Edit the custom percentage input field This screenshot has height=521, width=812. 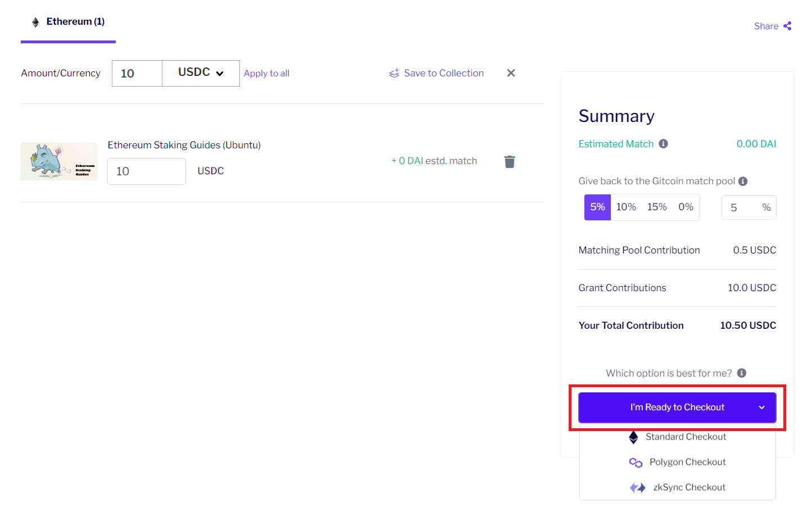pos(749,207)
